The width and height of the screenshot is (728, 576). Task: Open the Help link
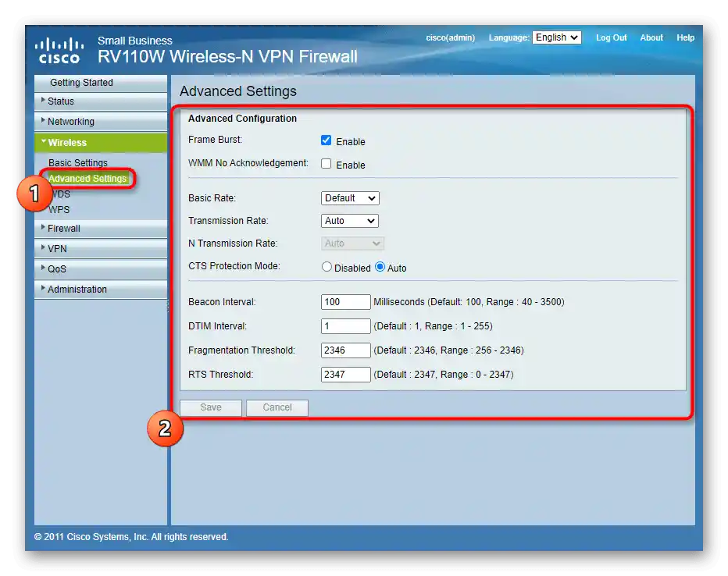click(x=685, y=37)
